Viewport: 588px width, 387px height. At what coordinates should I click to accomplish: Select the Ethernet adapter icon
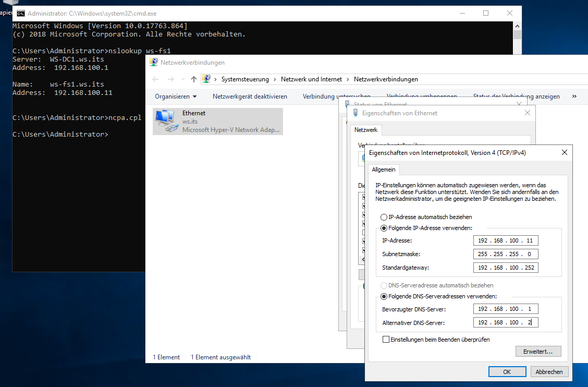click(166, 121)
